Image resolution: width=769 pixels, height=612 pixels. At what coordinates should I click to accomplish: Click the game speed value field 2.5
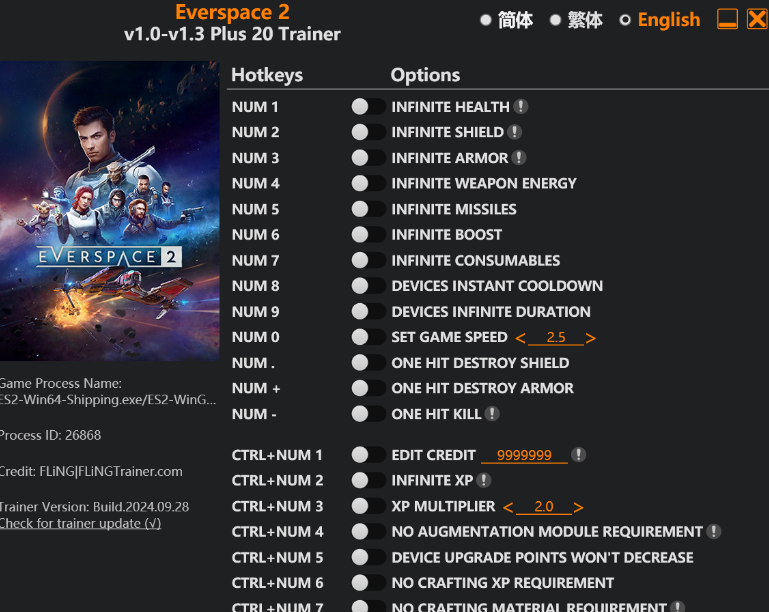(x=556, y=337)
